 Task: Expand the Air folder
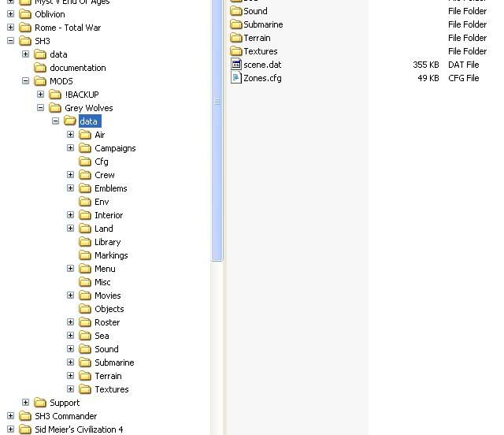70,135
